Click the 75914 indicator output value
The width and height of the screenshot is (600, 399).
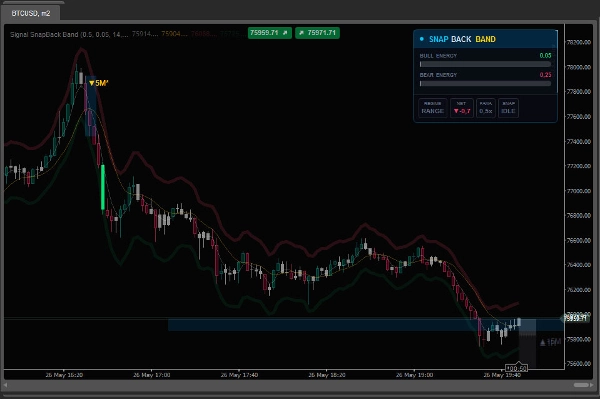pos(145,34)
